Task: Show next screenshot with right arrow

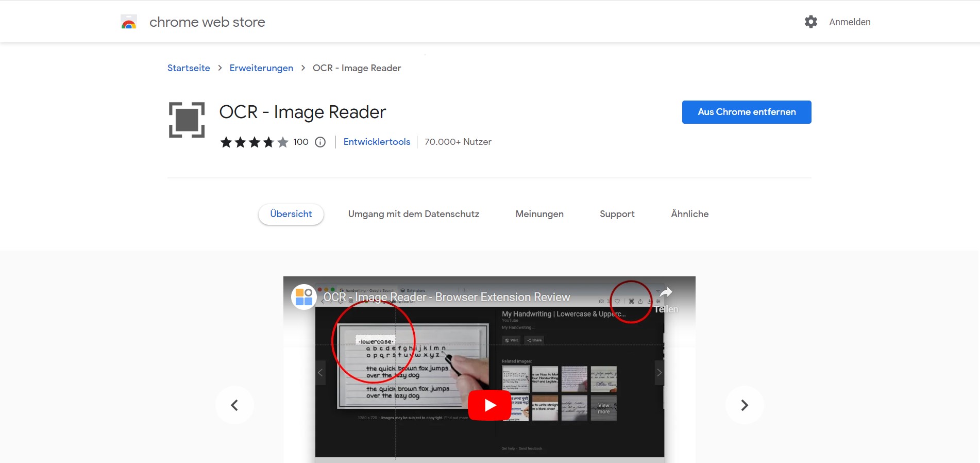Action: (745, 405)
